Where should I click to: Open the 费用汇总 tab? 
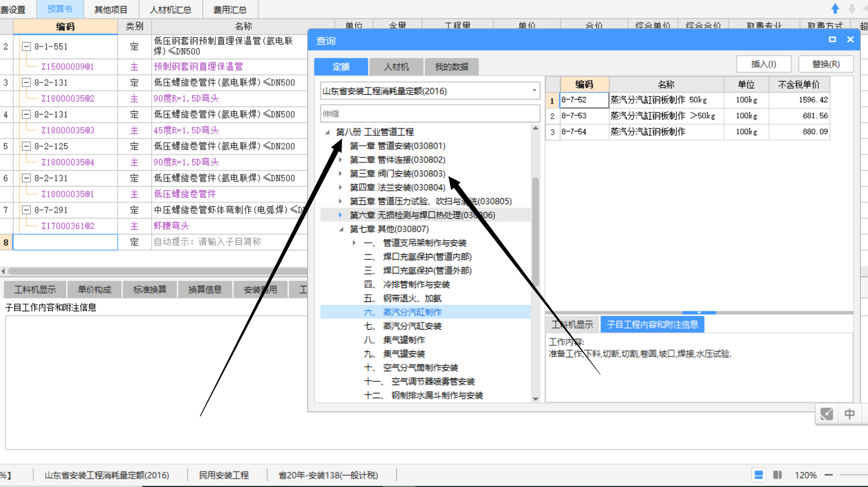[x=230, y=9]
